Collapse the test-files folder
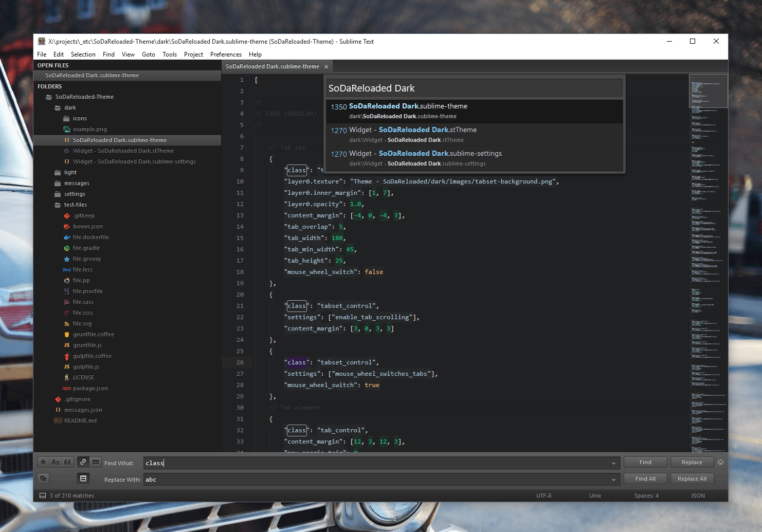Viewport: 762px width, 532px height. pyautogui.click(x=58, y=205)
